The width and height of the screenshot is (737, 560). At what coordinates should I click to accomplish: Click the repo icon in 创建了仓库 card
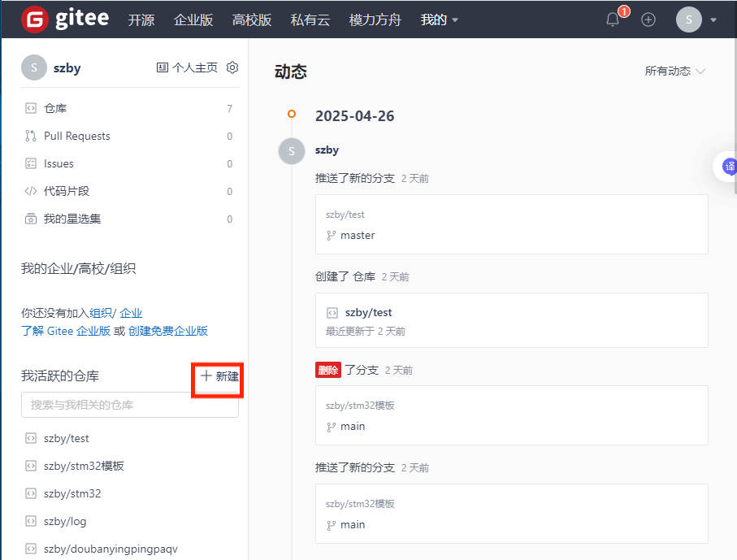(332, 313)
